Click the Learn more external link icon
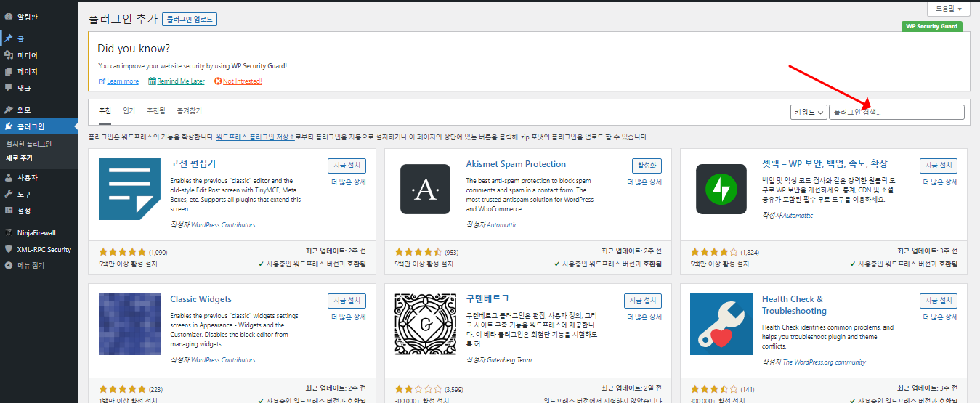 pos(102,81)
